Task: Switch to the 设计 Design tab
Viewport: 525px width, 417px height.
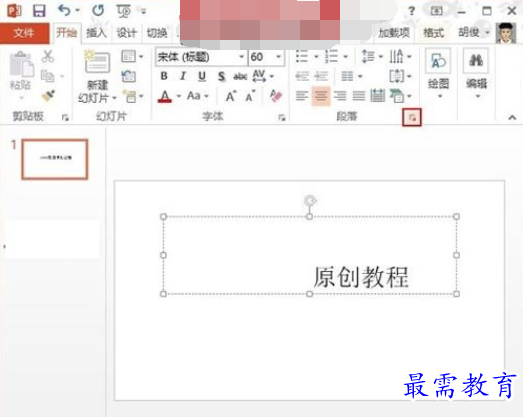Action: click(127, 33)
